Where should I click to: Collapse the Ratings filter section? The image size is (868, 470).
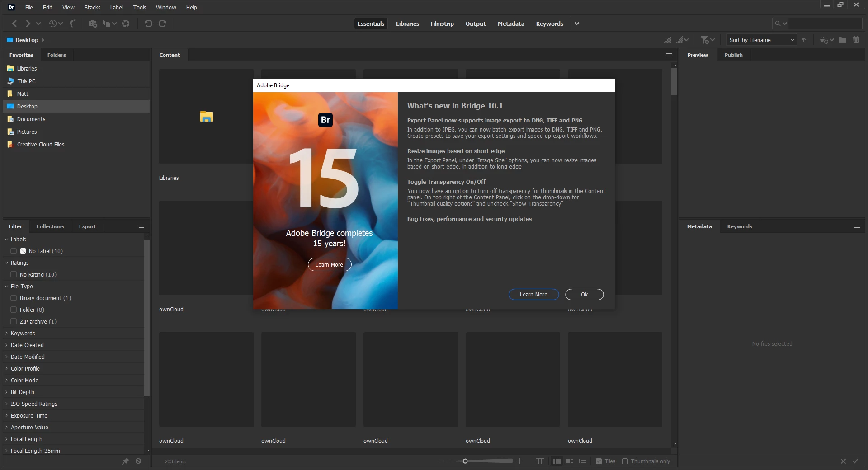click(x=6, y=263)
